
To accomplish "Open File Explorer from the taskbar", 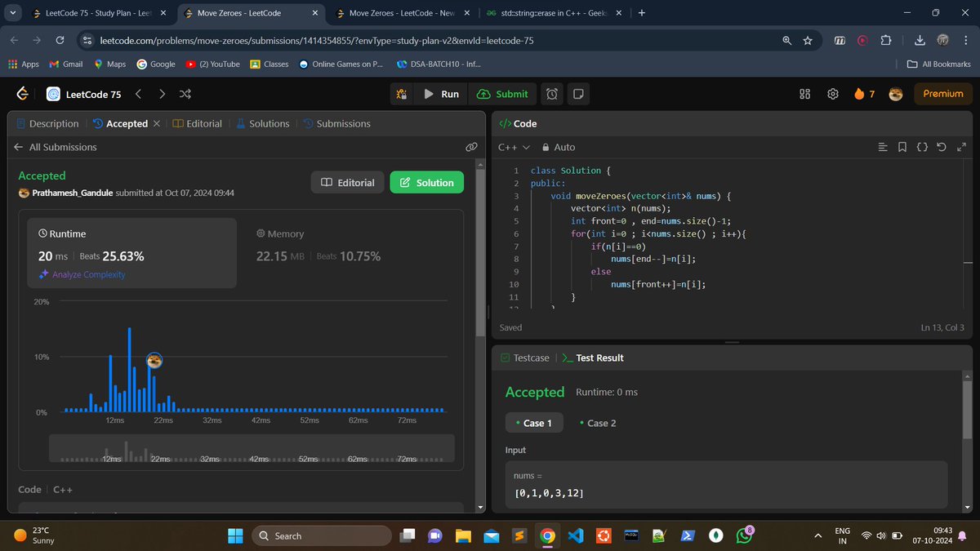I will click(x=464, y=535).
